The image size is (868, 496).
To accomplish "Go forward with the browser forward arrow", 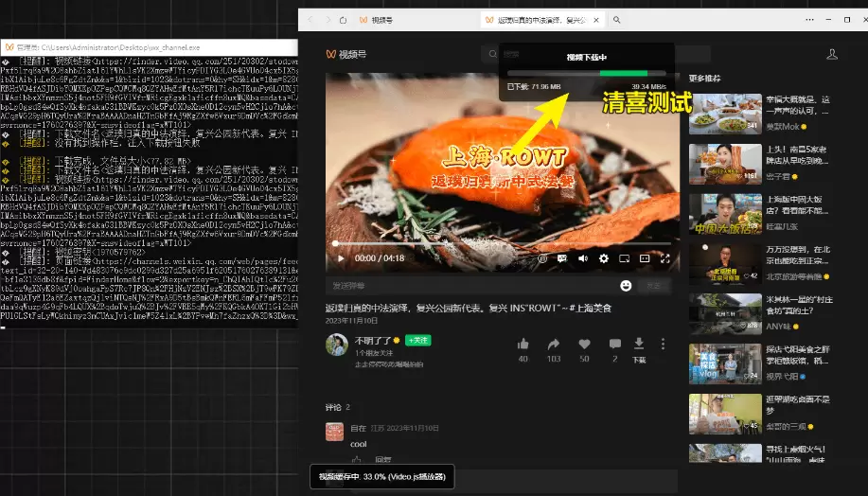I will (328, 20).
